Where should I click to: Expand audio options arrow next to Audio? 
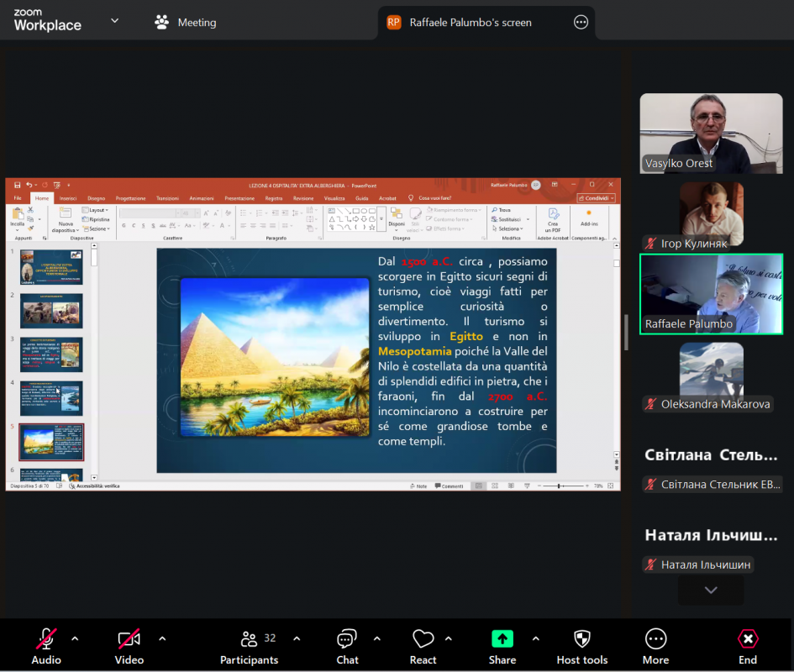click(x=75, y=638)
